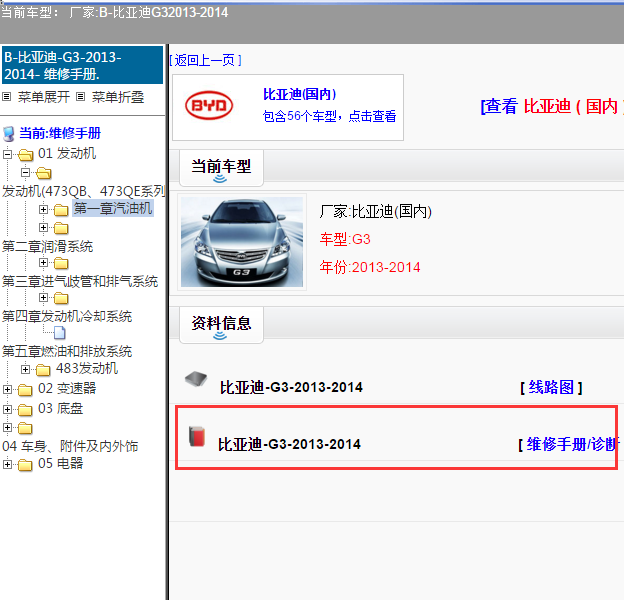Expand the 第一章汽油机 node
Image resolution: width=624 pixels, height=600 pixels.
43,209
